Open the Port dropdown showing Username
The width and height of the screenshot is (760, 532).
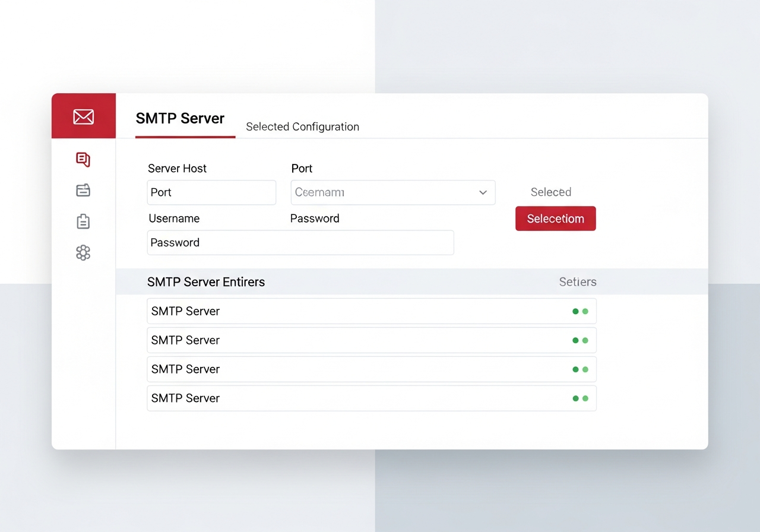click(x=393, y=192)
